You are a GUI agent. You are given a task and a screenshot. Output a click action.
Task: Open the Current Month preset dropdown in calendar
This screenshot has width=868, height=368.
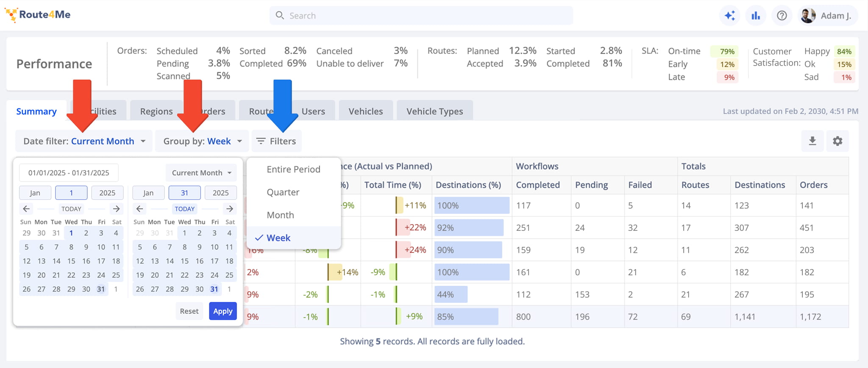click(201, 173)
